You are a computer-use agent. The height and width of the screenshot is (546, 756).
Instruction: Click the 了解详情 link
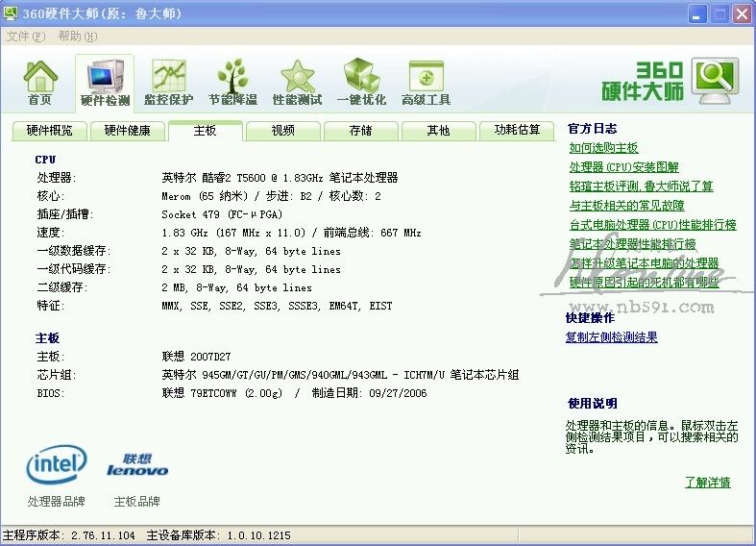coord(708,483)
